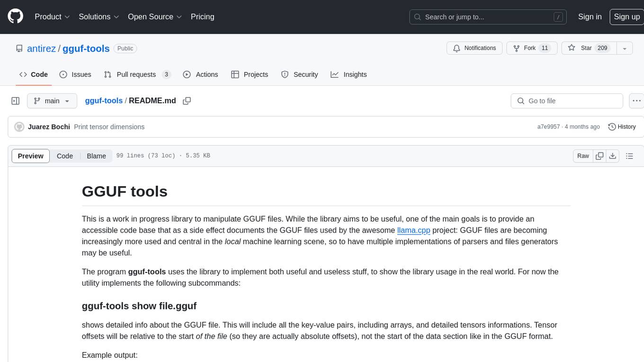Copy the raw file contents
Viewport: 644px width, 362px height.
click(599, 156)
